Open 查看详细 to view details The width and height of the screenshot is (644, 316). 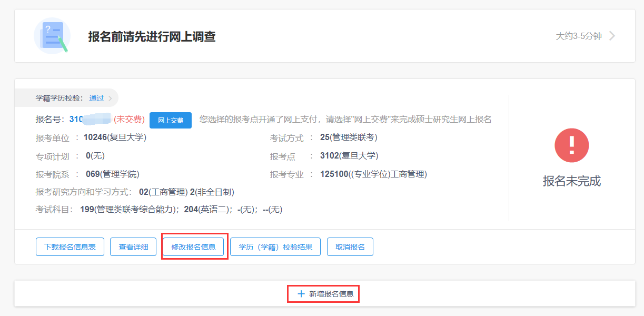(133, 247)
